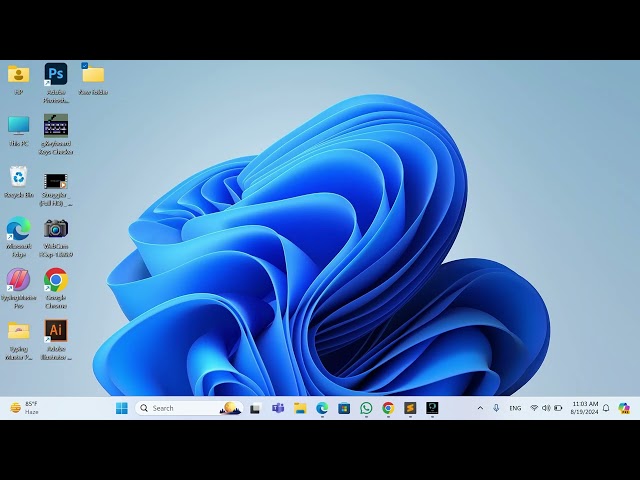Image resolution: width=640 pixels, height=480 pixels.
Task: Select the Recycle Bin icon
Action: click(18, 178)
